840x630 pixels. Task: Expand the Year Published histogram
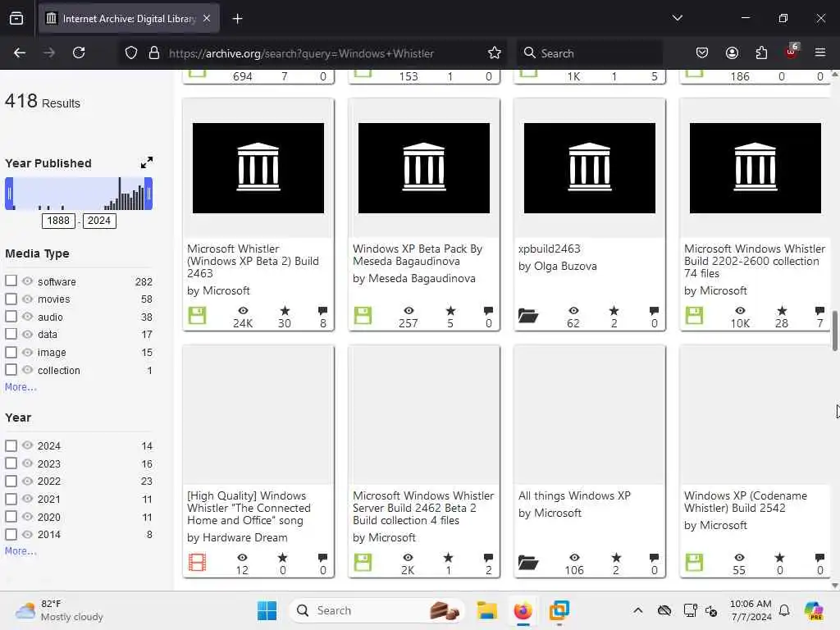[146, 162]
